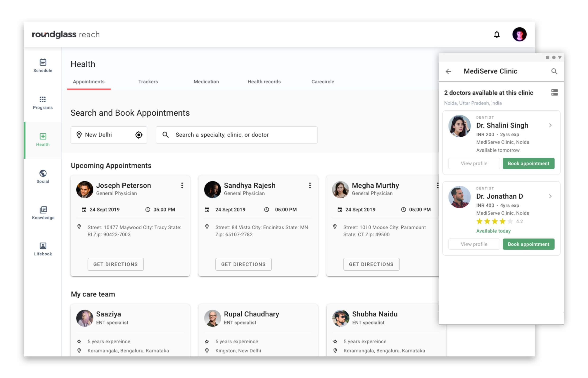Open more options on Sandhya Rajesh card

coord(310,185)
